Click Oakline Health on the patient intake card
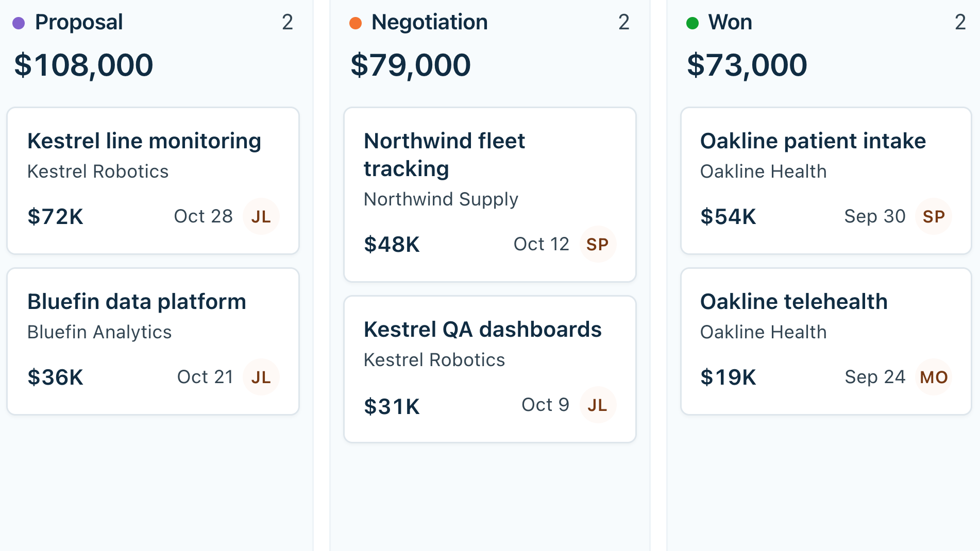 tap(764, 171)
